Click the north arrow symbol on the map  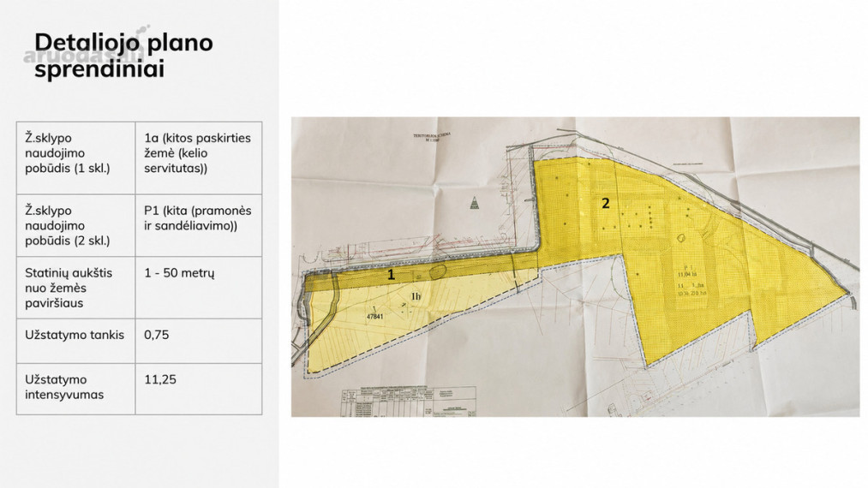tap(474, 203)
